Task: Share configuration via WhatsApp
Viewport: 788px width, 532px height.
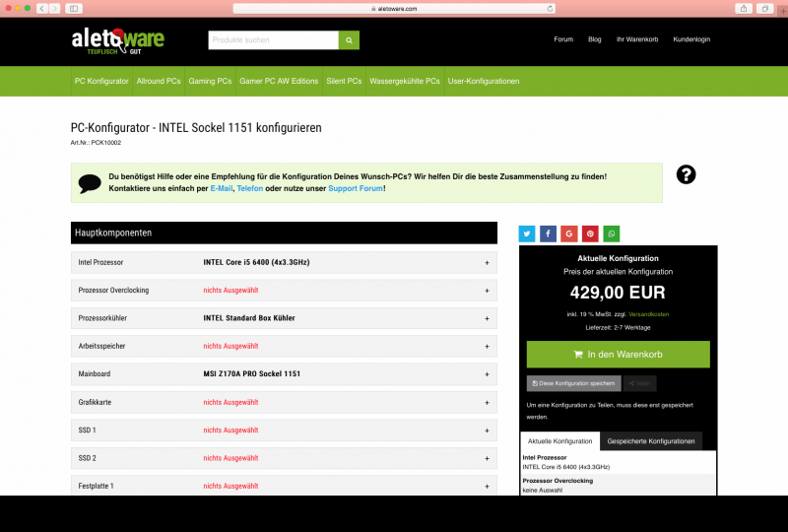Action: tap(611, 233)
